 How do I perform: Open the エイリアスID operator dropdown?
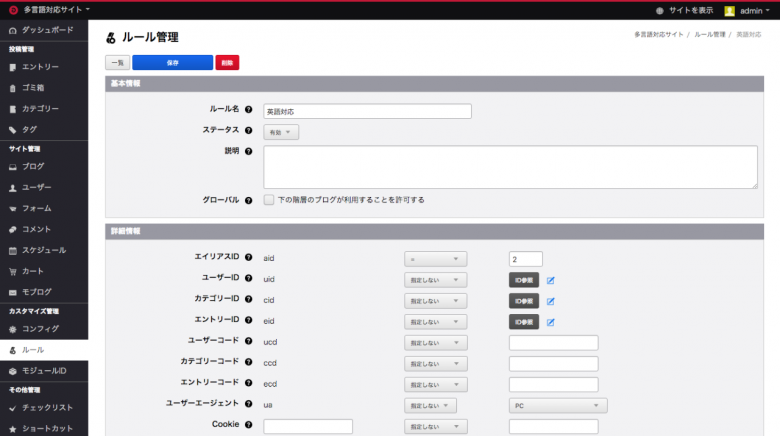coord(435,259)
